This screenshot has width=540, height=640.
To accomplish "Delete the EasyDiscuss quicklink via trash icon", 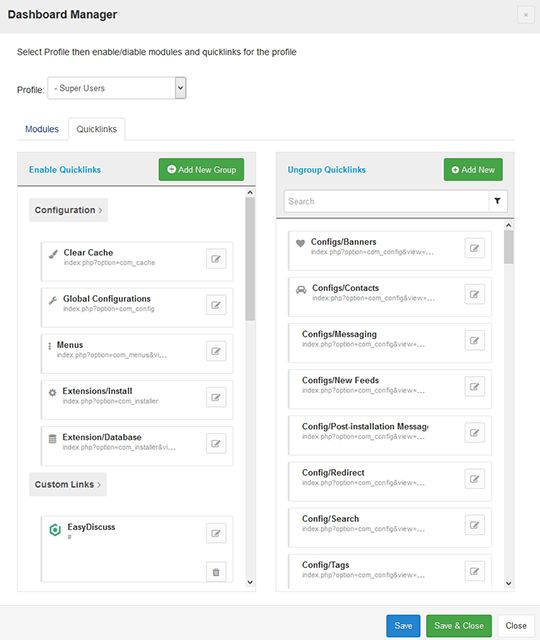I will click(216, 572).
